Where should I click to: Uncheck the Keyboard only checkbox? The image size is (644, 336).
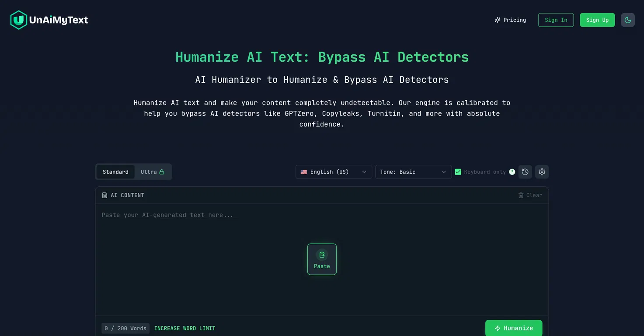(x=458, y=172)
